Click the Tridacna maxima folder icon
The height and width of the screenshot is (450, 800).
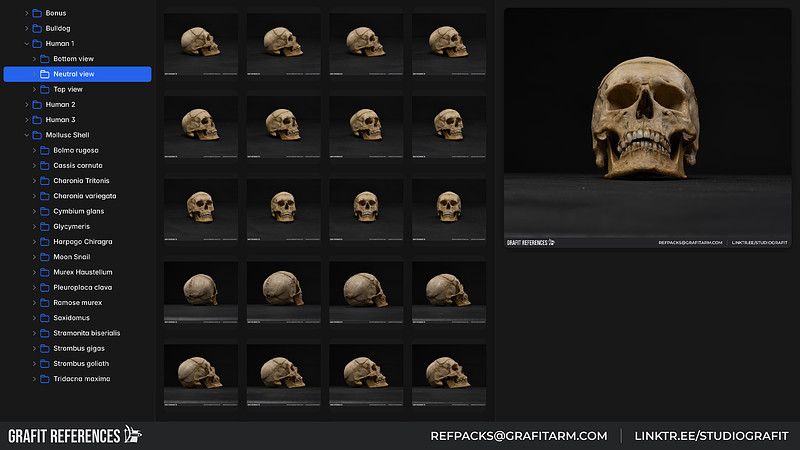click(x=45, y=379)
